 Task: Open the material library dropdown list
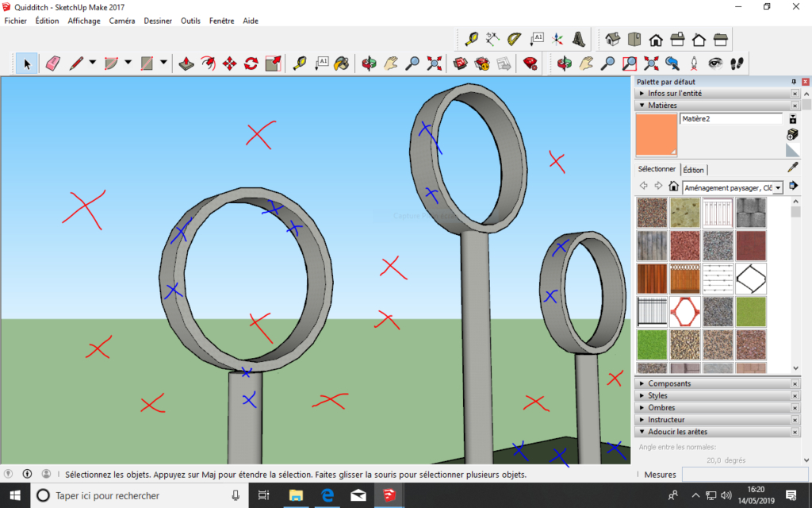[x=778, y=187]
